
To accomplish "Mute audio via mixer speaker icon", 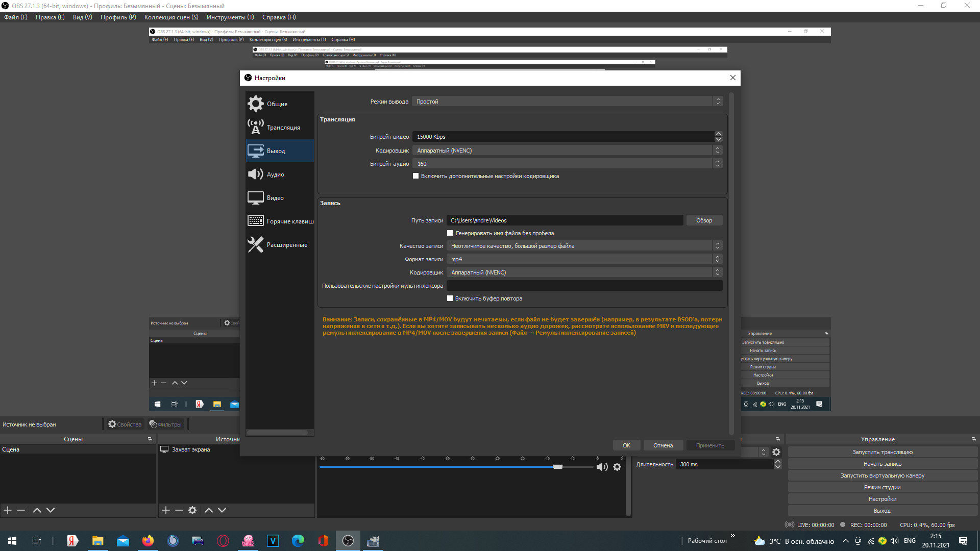I will (602, 467).
